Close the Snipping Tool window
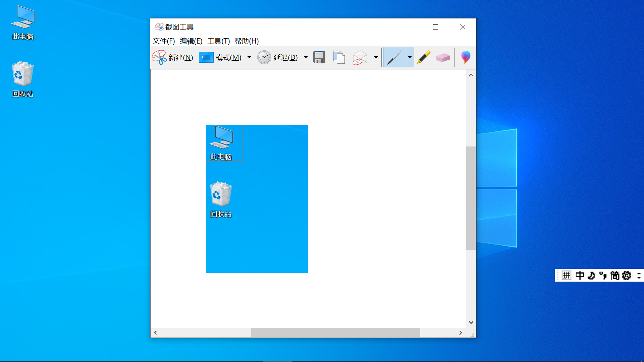 (463, 27)
